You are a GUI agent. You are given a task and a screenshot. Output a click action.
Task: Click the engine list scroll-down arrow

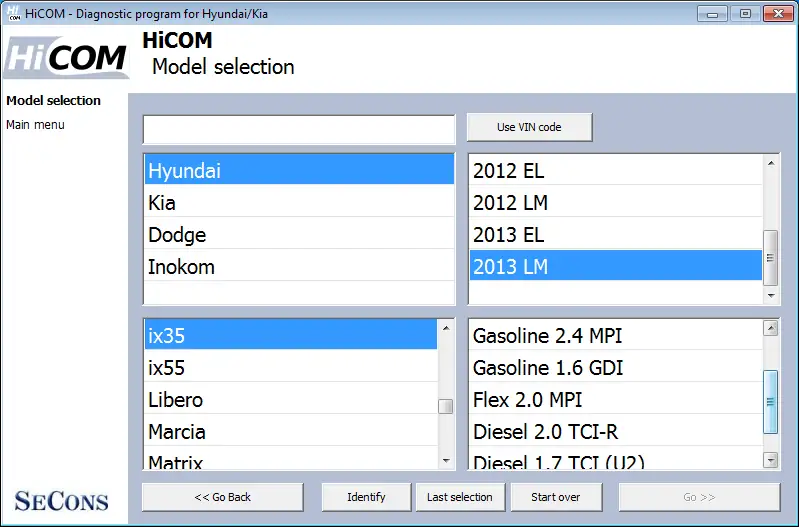770,460
